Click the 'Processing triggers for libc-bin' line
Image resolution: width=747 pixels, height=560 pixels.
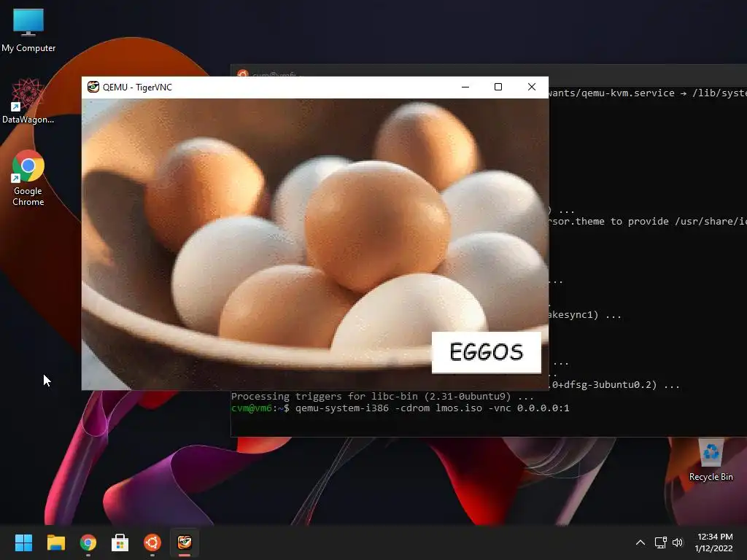click(382, 396)
